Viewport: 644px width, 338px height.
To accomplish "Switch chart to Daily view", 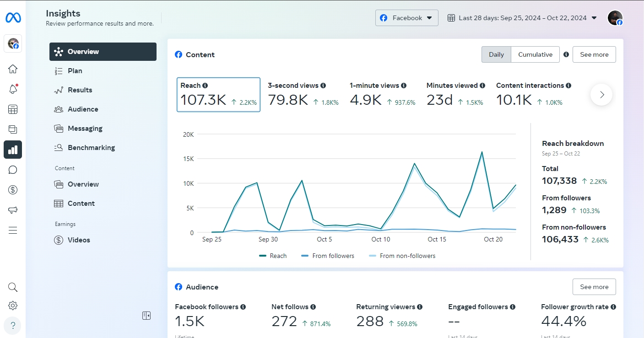I will pyautogui.click(x=496, y=54).
